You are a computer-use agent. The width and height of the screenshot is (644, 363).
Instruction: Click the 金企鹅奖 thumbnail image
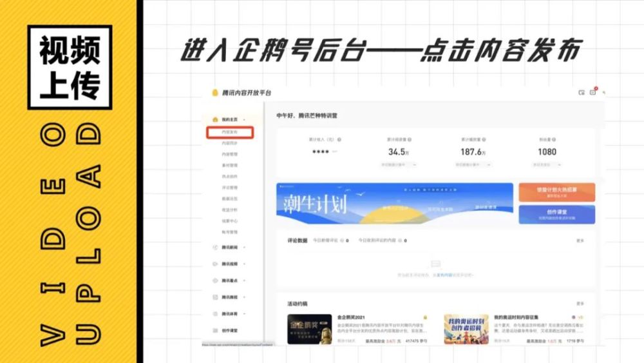309,329
